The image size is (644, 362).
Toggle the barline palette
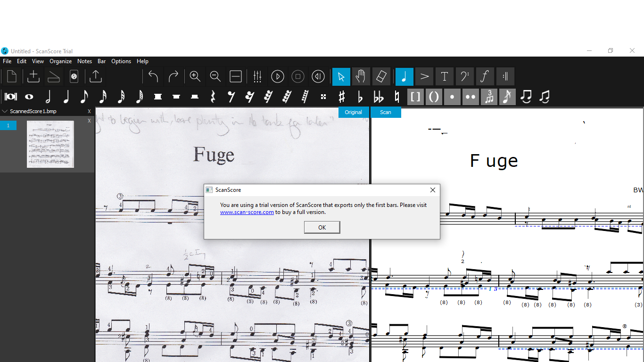coord(505,76)
